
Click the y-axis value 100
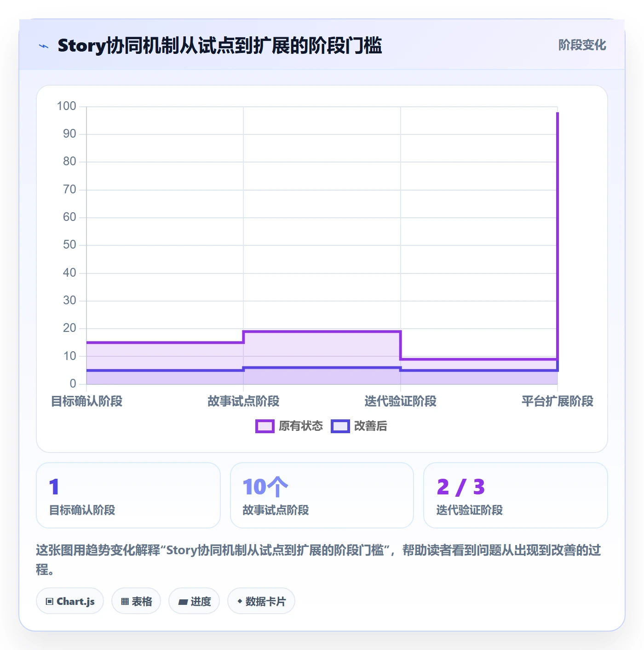coord(66,106)
